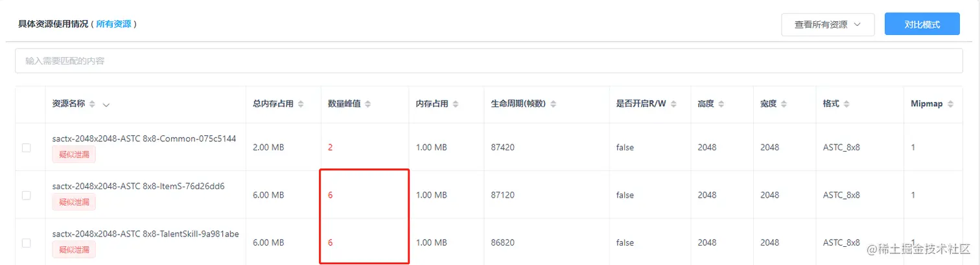Click the 2.00 MB total memory cell

coord(268,148)
